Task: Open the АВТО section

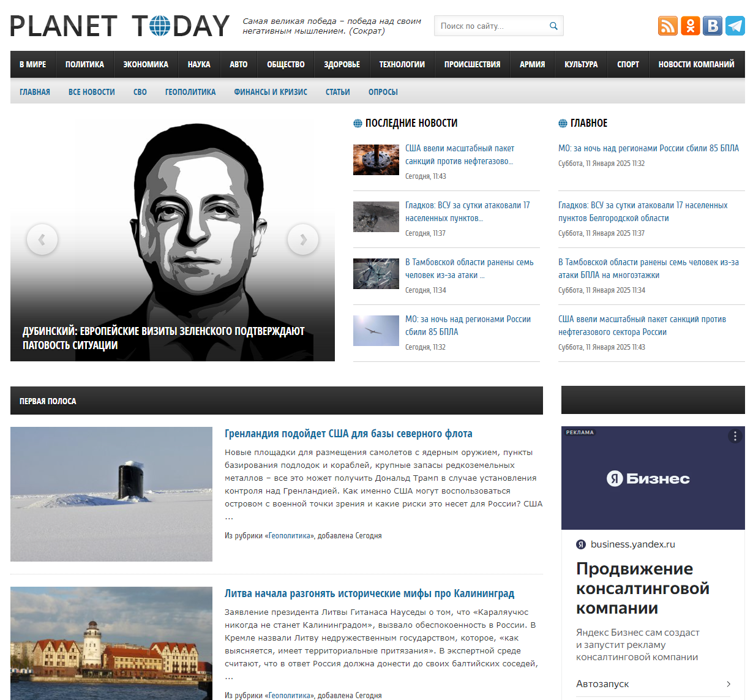Action: pyautogui.click(x=239, y=64)
